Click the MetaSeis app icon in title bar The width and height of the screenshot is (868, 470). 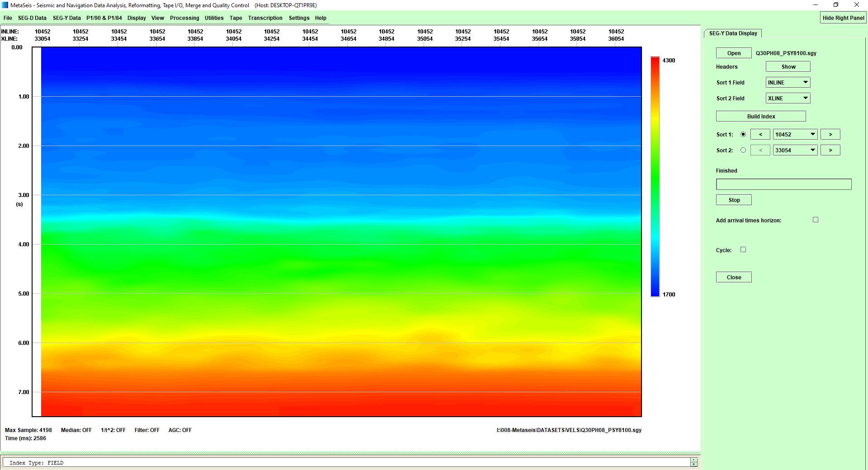tap(5, 5)
